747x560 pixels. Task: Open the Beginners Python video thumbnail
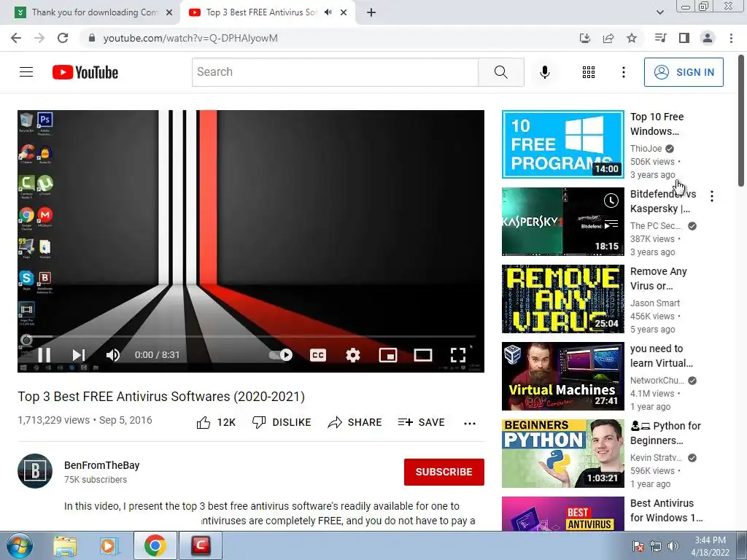(562, 454)
